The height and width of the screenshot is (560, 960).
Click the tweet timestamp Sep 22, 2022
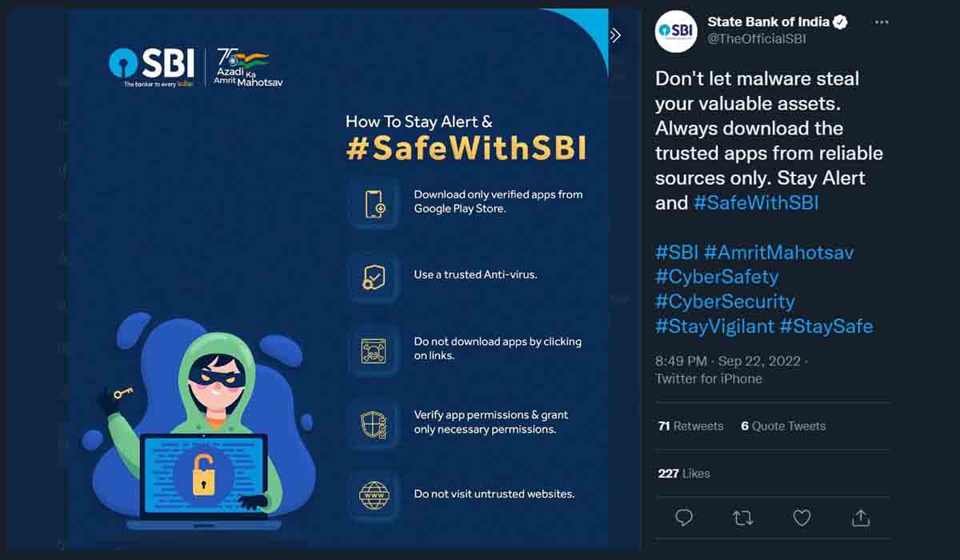point(759,362)
